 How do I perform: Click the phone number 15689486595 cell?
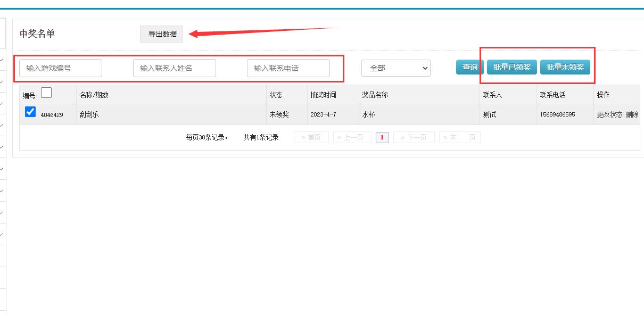coord(557,114)
